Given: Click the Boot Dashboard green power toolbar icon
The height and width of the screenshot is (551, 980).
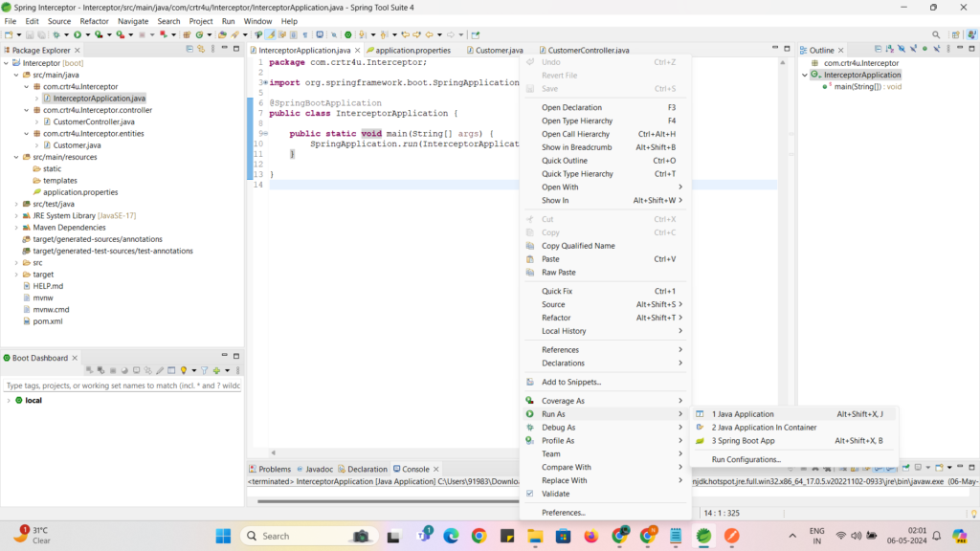Looking at the screenshot, I should [348, 35].
